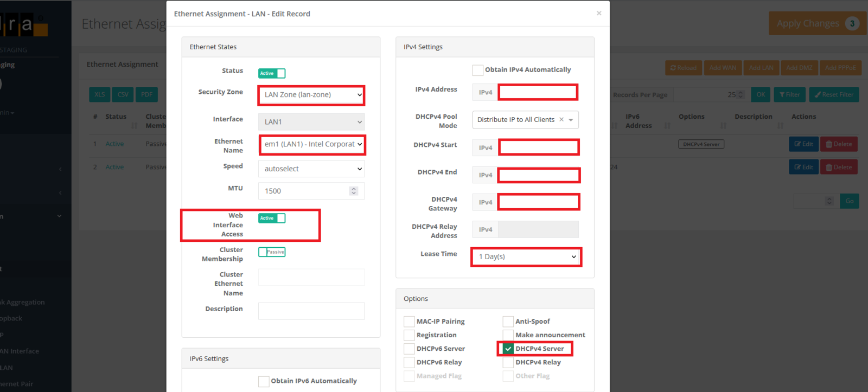Uncheck the DHCPv4 Server option
The width and height of the screenshot is (868, 392).
[508, 349]
